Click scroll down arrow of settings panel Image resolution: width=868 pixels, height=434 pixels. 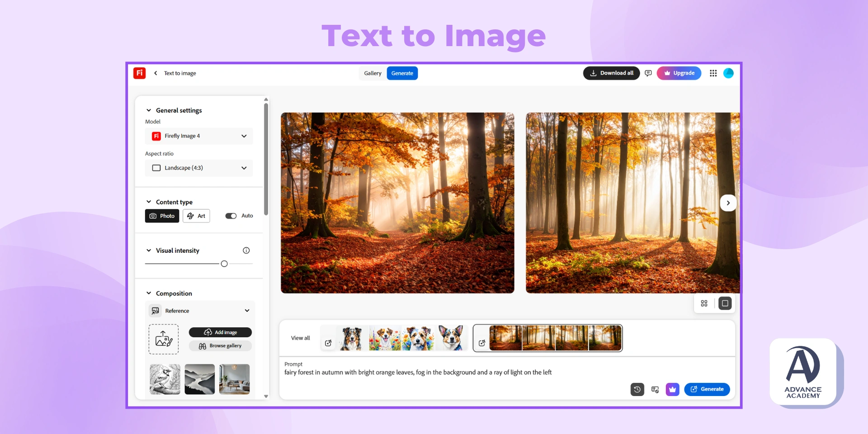click(x=266, y=396)
